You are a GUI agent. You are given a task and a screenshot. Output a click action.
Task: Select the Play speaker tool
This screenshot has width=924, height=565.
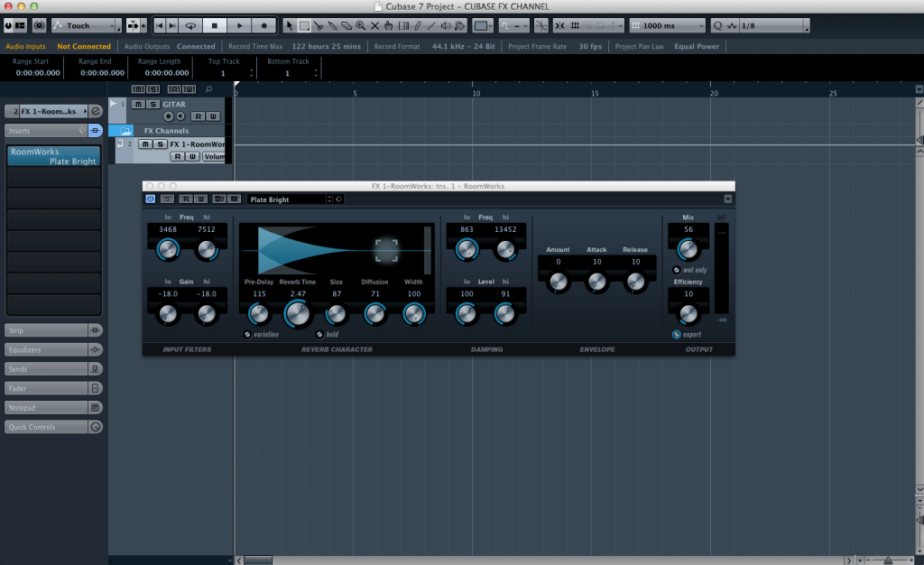click(446, 26)
